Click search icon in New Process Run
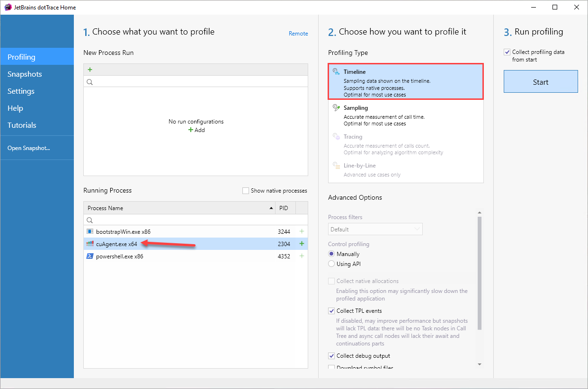This screenshot has height=389, width=588. click(x=90, y=82)
